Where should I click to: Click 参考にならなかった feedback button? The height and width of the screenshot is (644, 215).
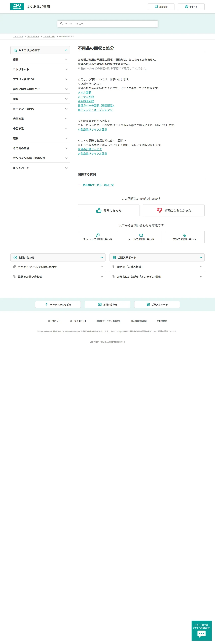[x=174, y=210]
